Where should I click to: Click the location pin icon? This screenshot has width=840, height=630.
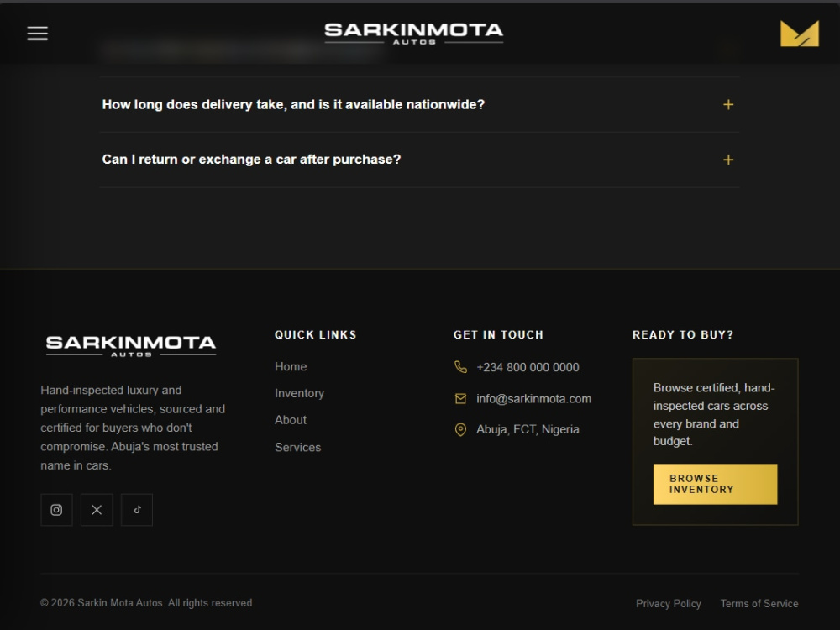tap(460, 429)
